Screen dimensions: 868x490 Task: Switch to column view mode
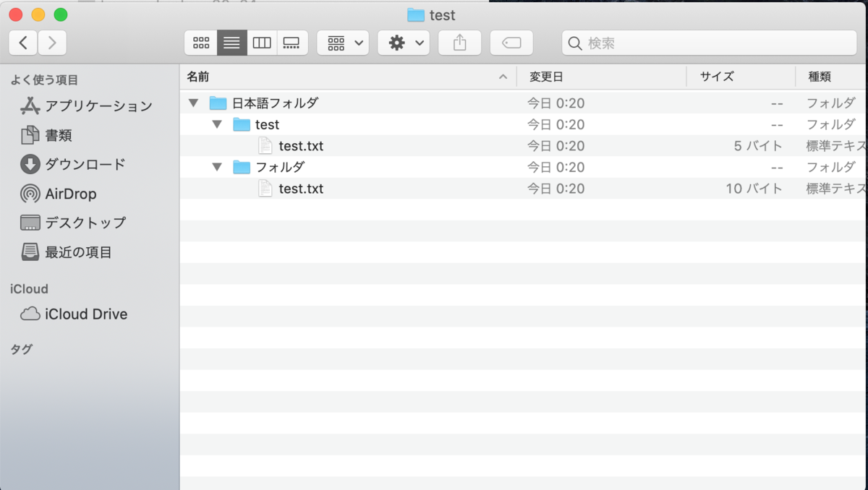coord(262,42)
